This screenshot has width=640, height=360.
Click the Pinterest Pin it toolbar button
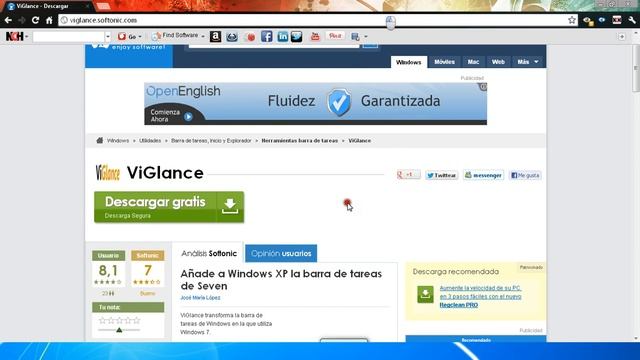(x=335, y=36)
